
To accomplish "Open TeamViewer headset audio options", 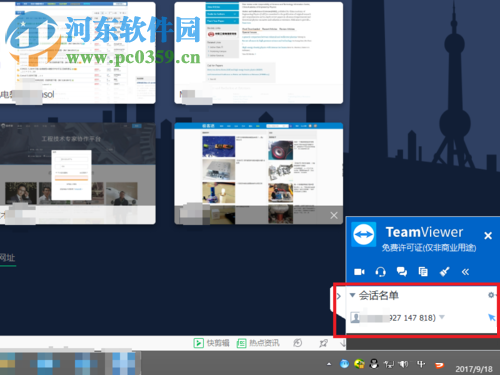I will 380,272.
